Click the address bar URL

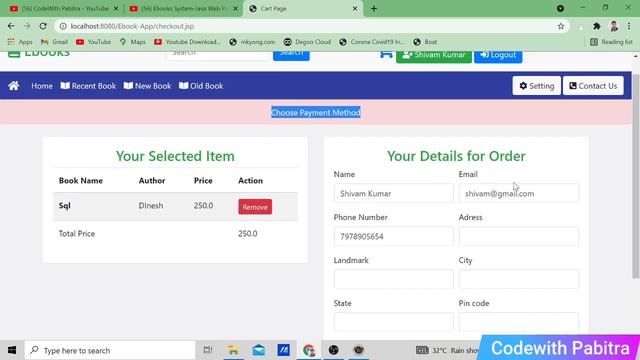(x=132, y=26)
